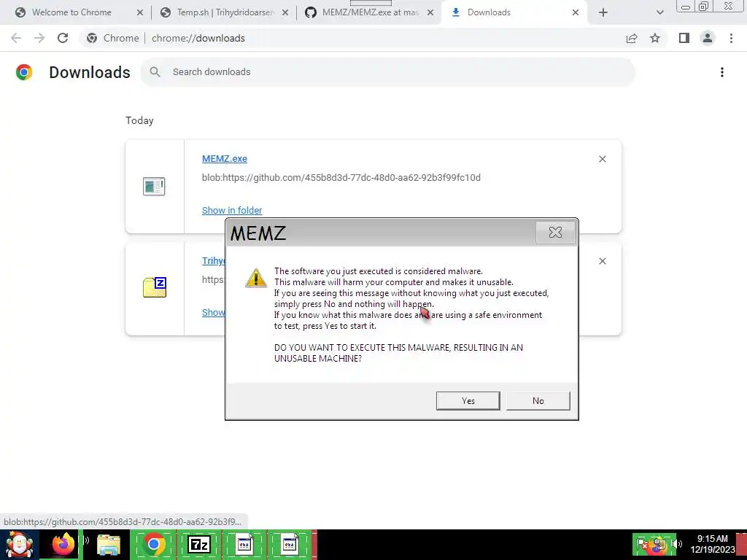
Task: Launch Firefox from the taskbar
Action: (x=63, y=544)
